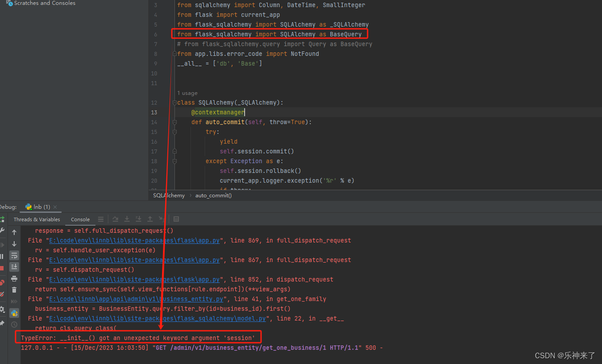The height and width of the screenshot is (364, 602).
Task: Click the Python prompt (>>>) icon
Action: 14,301
